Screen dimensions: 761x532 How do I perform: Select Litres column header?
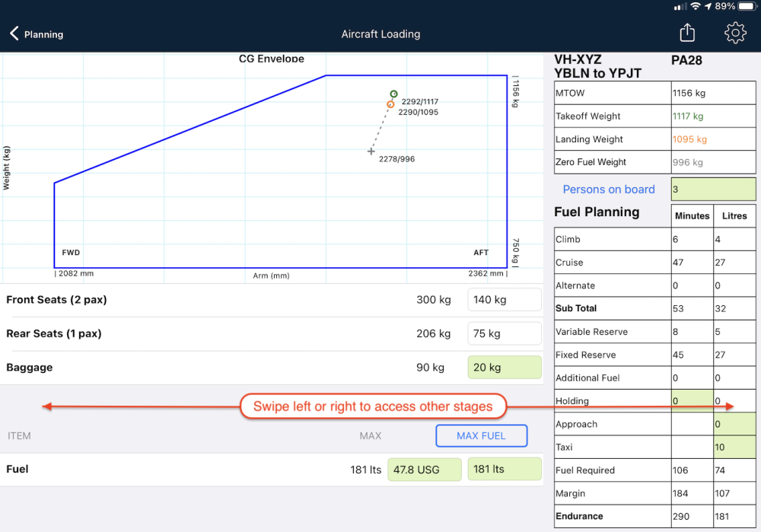click(734, 216)
